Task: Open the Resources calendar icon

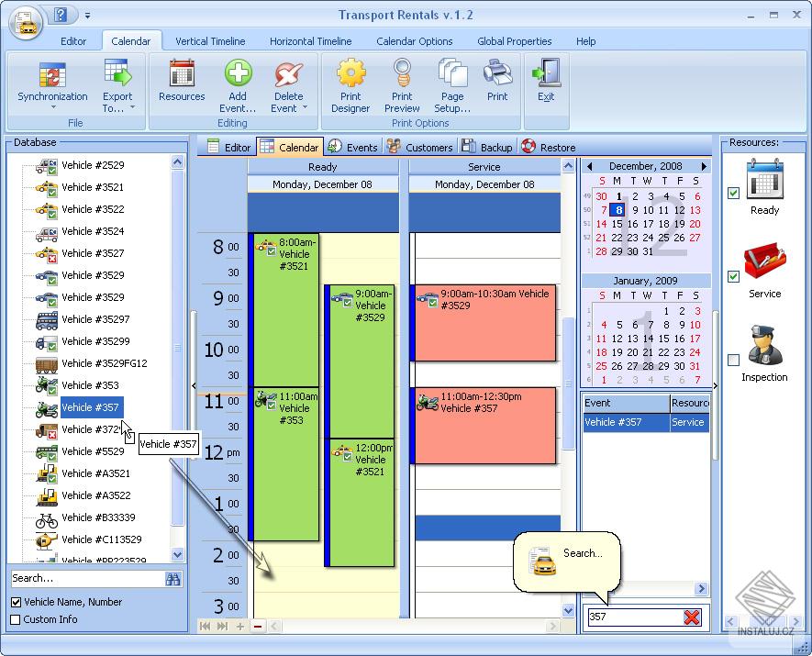Action: coord(182,73)
